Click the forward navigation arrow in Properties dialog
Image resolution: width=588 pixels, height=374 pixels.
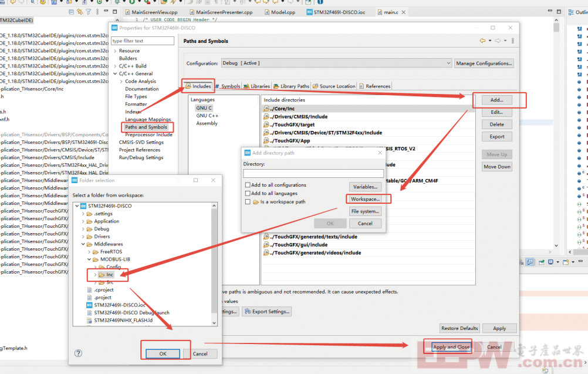[x=498, y=41]
